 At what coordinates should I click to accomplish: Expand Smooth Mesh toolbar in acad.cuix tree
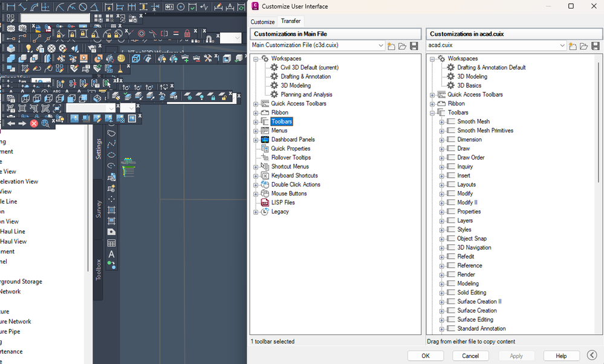coord(442,122)
